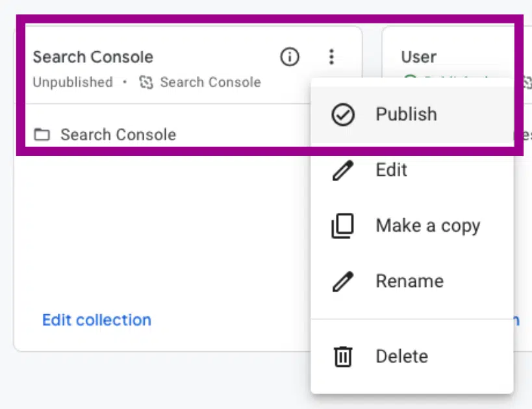Open the Search Console topic folder icon
532x409 pixels.
click(x=42, y=134)
